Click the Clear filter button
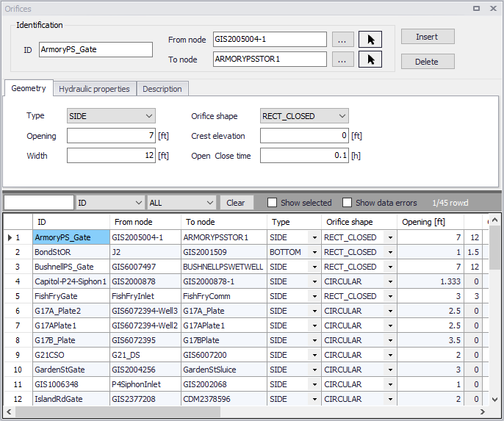 pyautogui.click(x=237, y=203)
